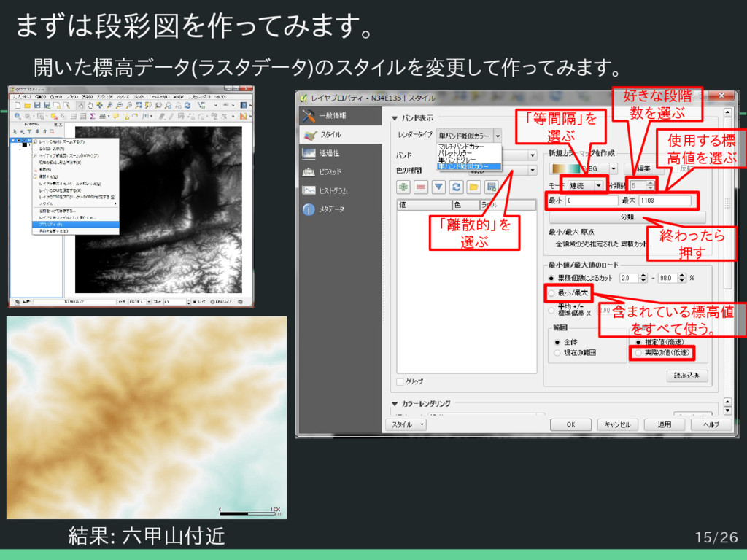Click the ヘルプ button
This screenshot has height=560, width=747.
tap(711, 425)
